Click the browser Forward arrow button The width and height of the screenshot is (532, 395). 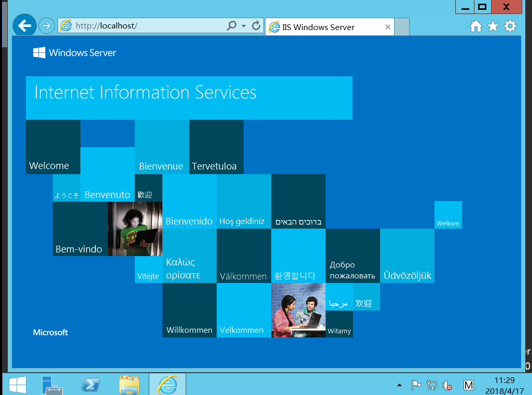point(47,26)
